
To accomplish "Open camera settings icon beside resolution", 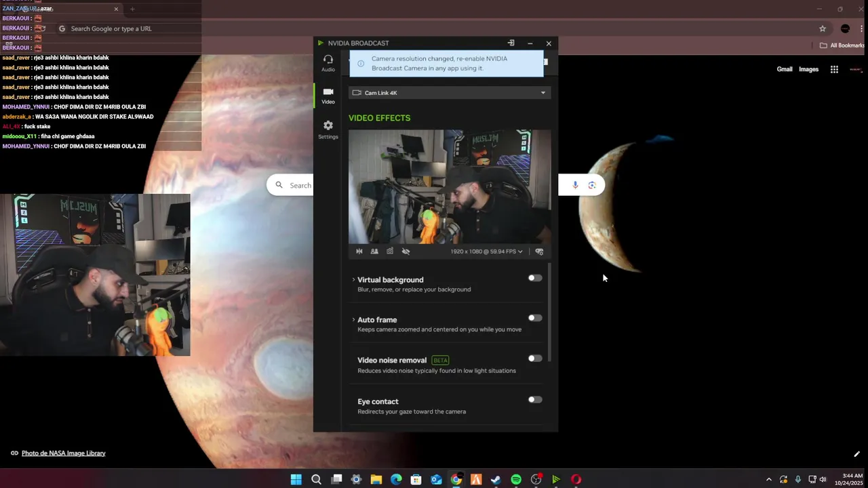I will pyautogui.click(x=539, y=251).
